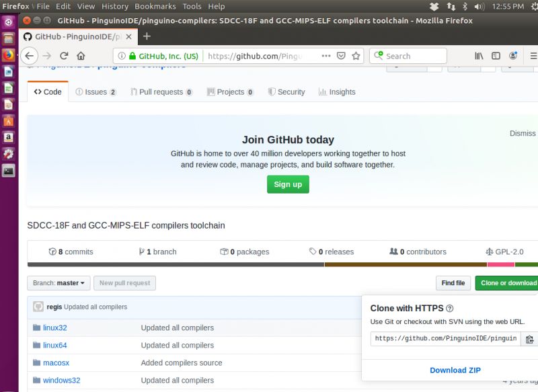Viewport: 538px width, 392px height.
Task: Open the Library icon in toolbar
Action: pyautogui.click(x=479, y=56)
